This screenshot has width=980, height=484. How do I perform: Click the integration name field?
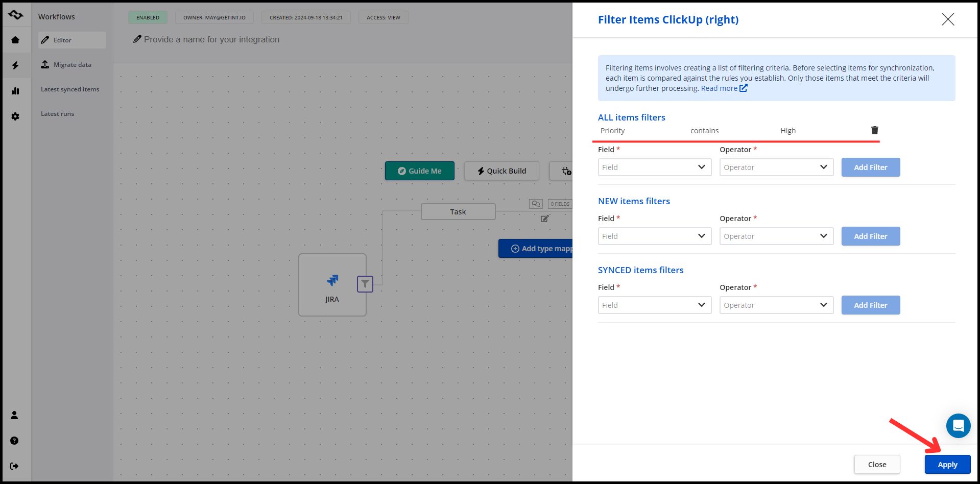211,40
